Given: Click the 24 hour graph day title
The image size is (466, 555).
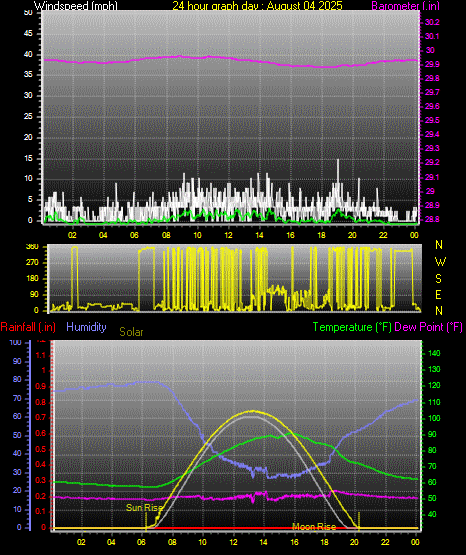Looking at the screenshot, I should point(257,5).
